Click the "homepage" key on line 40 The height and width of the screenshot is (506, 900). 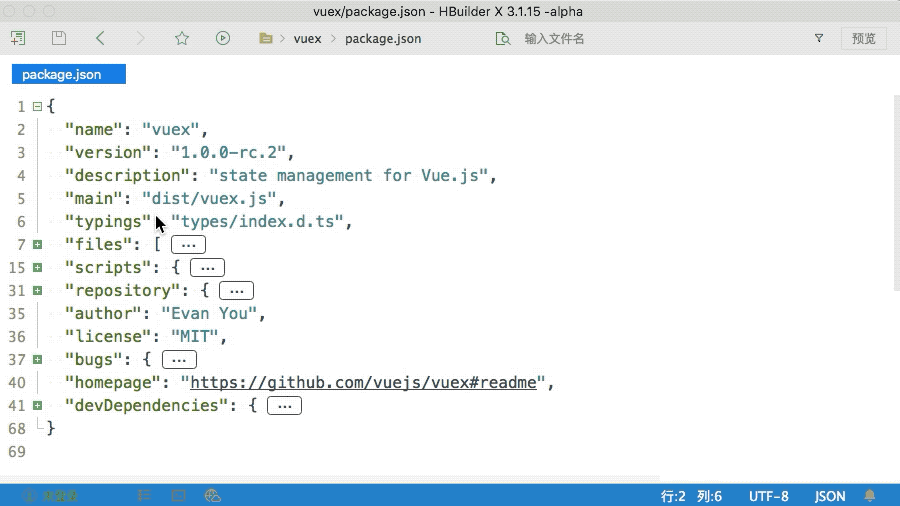pos(117,383)
